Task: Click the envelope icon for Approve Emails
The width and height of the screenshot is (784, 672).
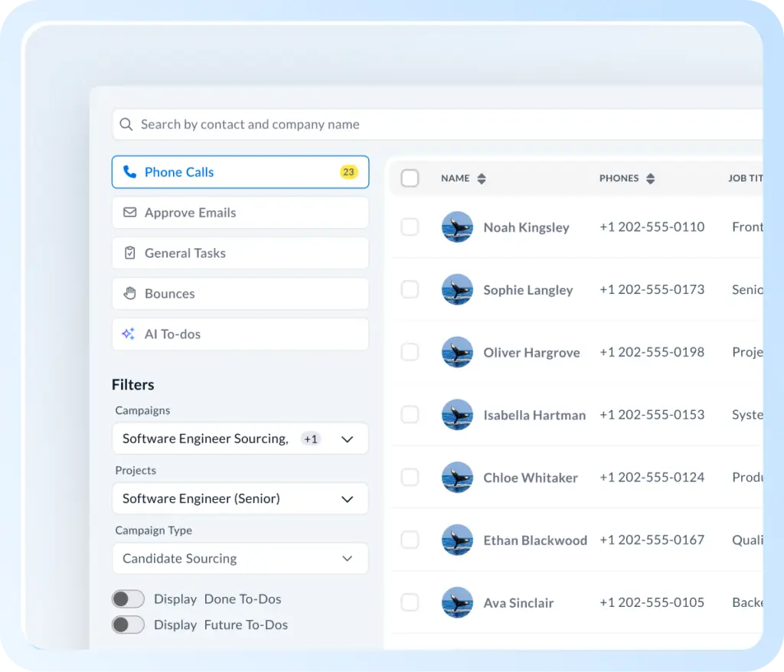Action: point(130,213)
